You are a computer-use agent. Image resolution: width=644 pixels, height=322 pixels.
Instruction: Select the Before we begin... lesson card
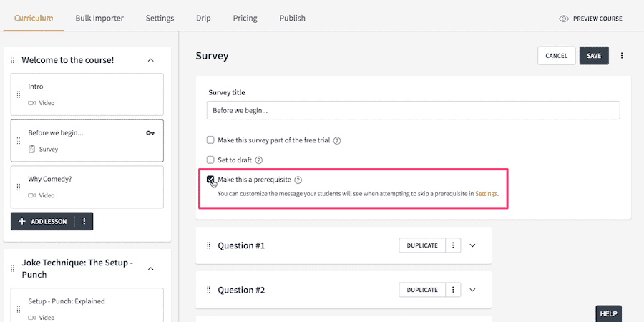(x=87, y=141)
